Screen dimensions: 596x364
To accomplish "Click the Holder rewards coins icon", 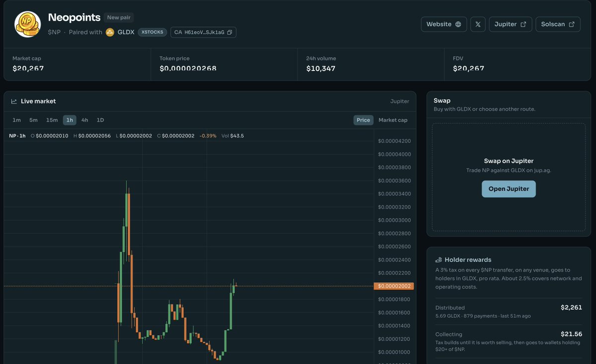I will 439,260.
